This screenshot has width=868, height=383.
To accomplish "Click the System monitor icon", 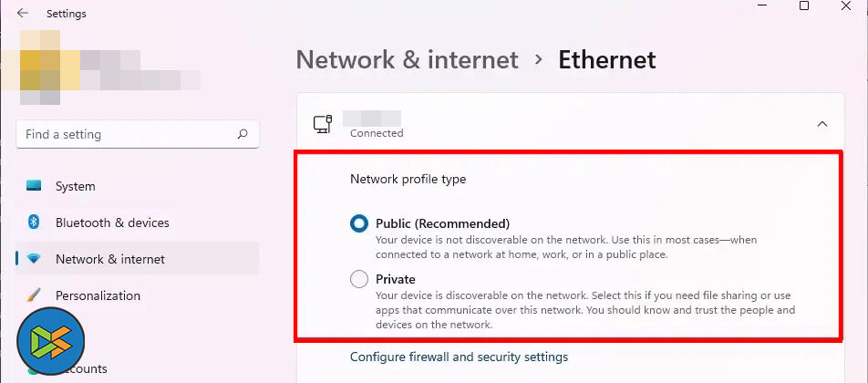I will click(x=34, y=186).
